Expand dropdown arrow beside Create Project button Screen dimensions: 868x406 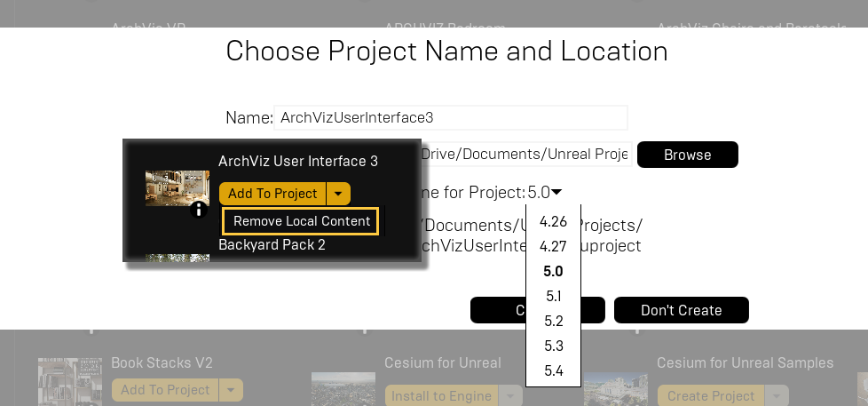(777, 396)
